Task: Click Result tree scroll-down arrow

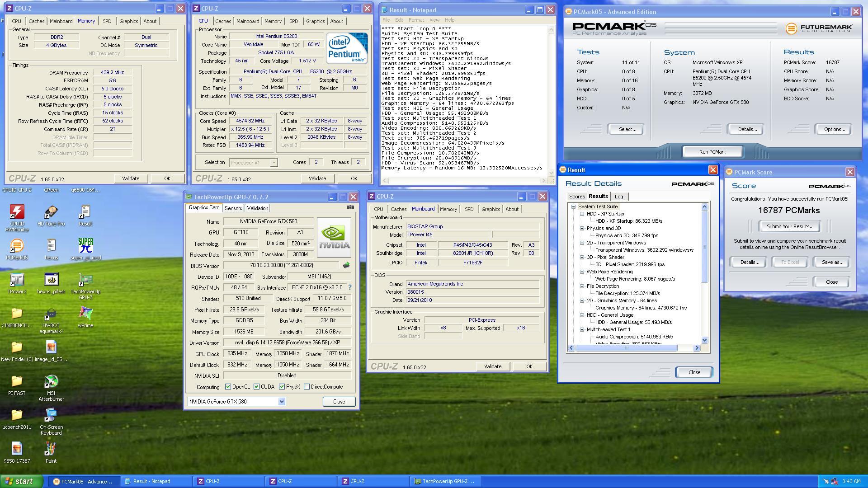Action: [x=704, y=340]
